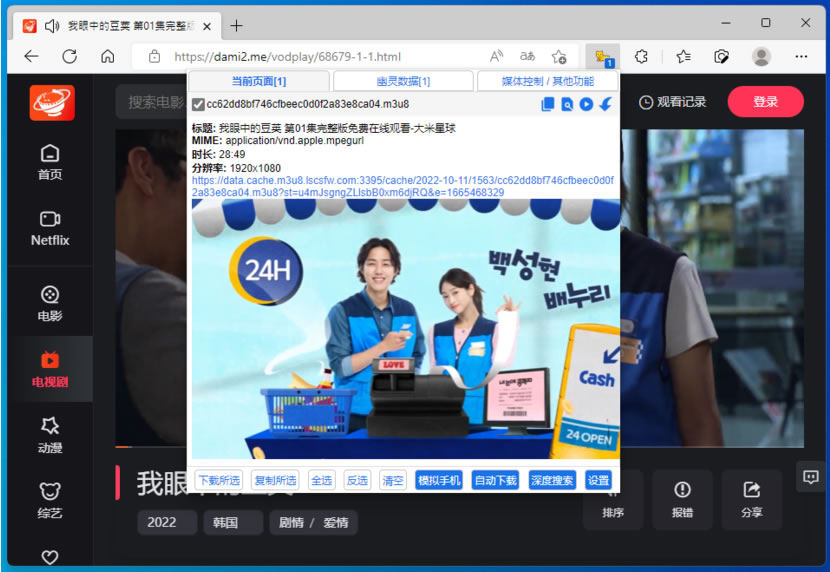Click the m3u8 parser magnifier icon

(x=567, y=104)
